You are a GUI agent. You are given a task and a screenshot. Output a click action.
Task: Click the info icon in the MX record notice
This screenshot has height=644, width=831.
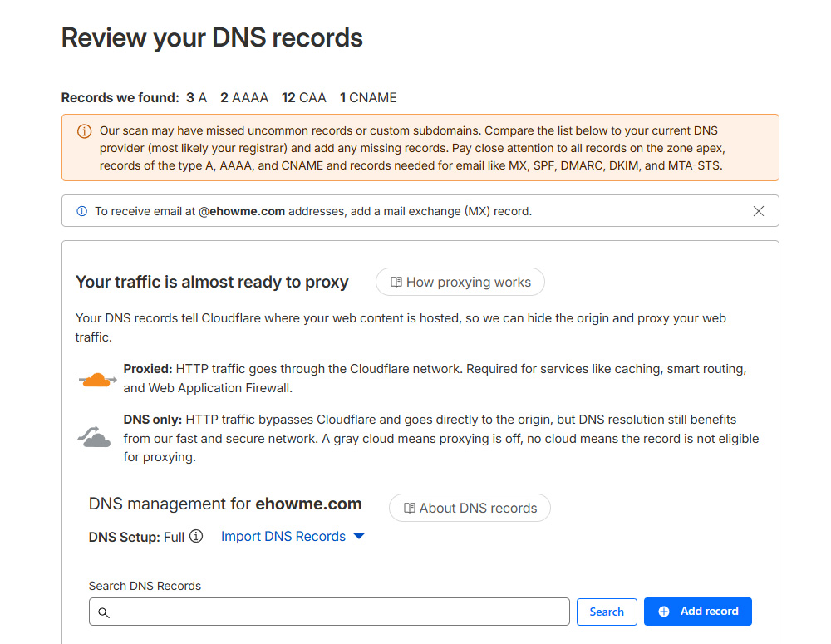point(81,211)
